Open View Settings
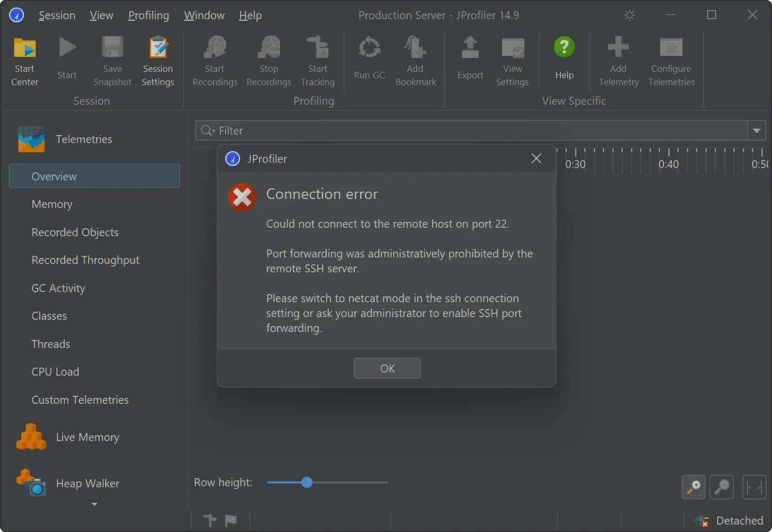The image size is (772, 532). pyautogui.click(x=513, y=62)
